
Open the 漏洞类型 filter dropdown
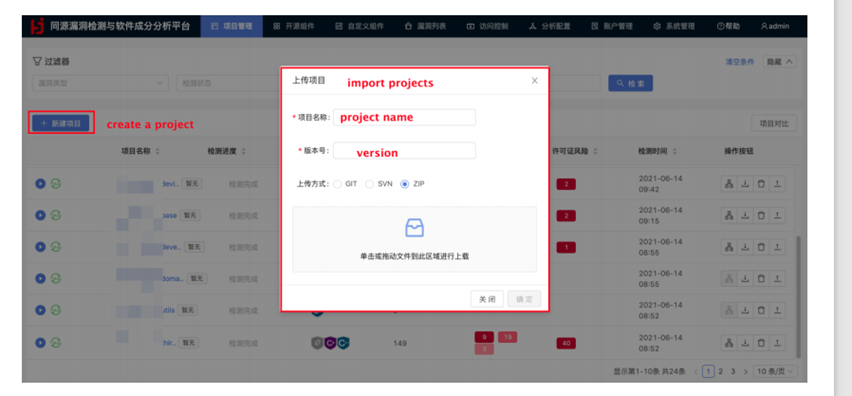tap(100, 84)
